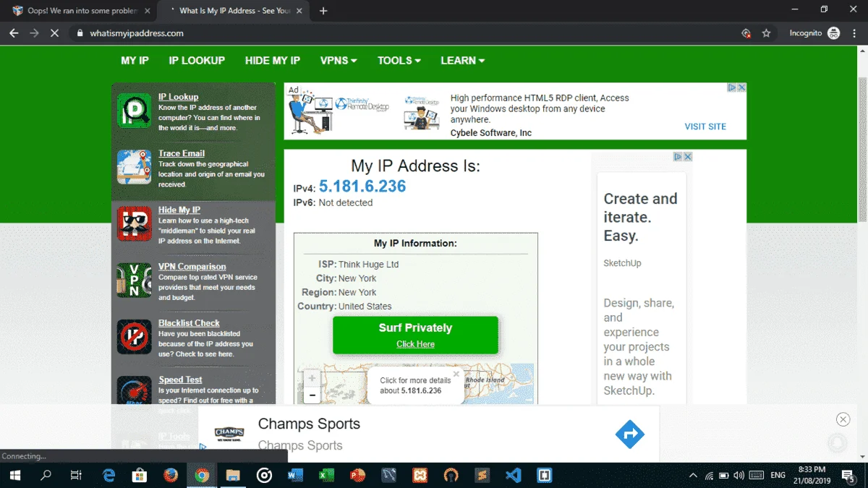Image resolution: width=868 pixels, height=488 pixels.
Task: Open Visual Studio Code from the taskbar
Action: 514,475
